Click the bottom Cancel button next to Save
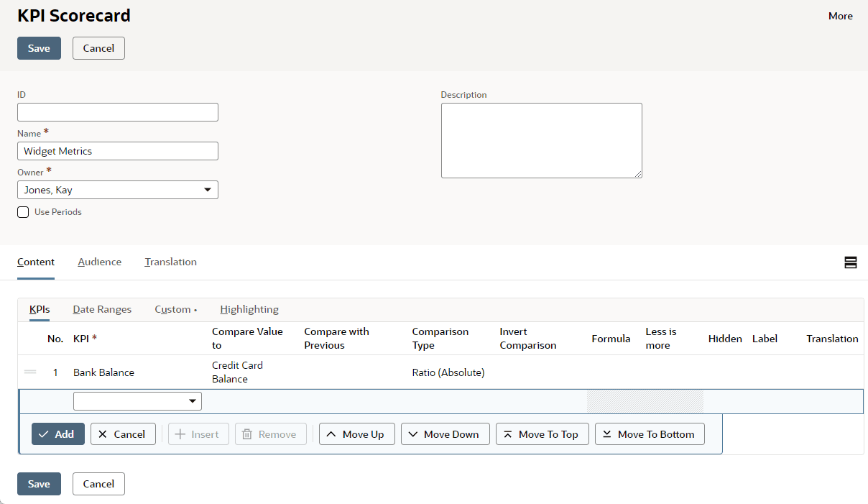The image size is (868, 504). click(98, 484)
